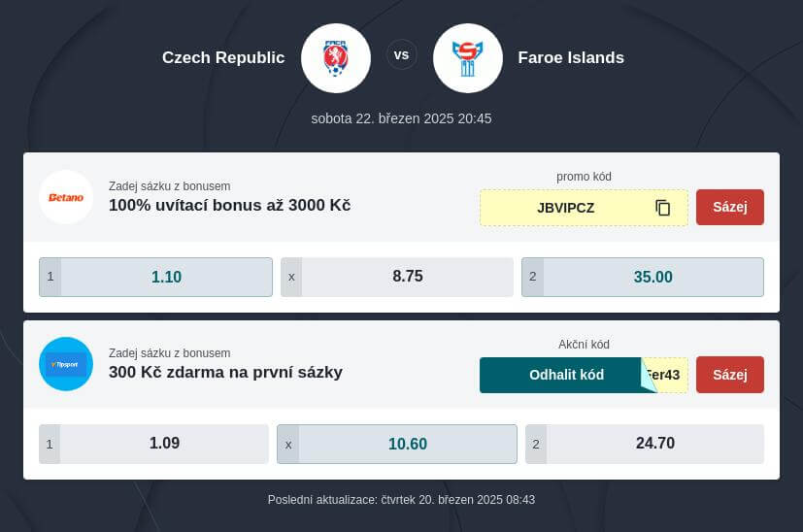This screenshot has width=803, height=532.
Task: Select Betano draw odds 8.75
Action: [x=397, y=277]
